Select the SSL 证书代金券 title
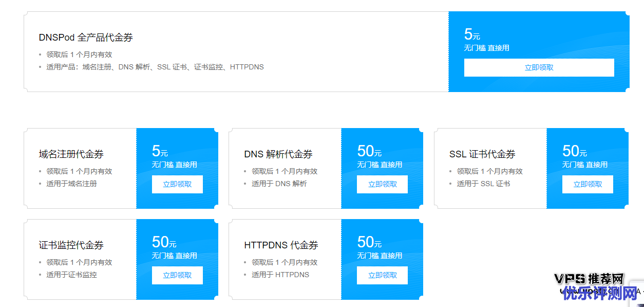The width and height of the screenshot is (644, 307). (x=482, y=154)
